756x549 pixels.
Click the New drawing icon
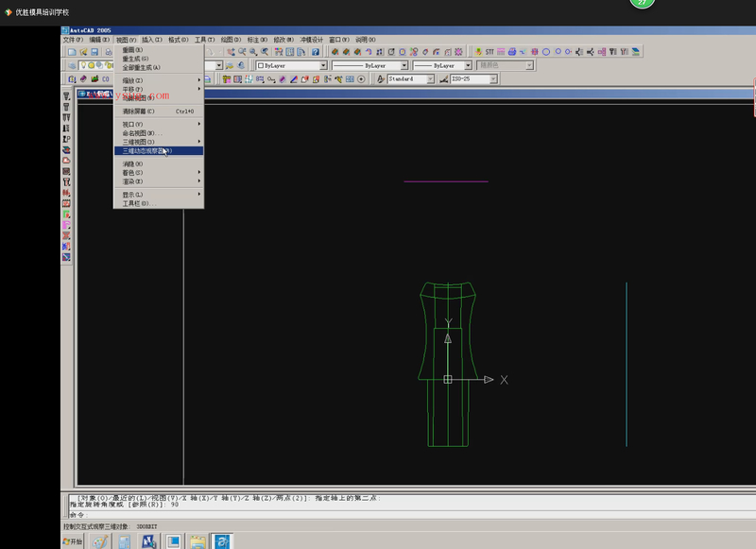click(x=72, y=52)
